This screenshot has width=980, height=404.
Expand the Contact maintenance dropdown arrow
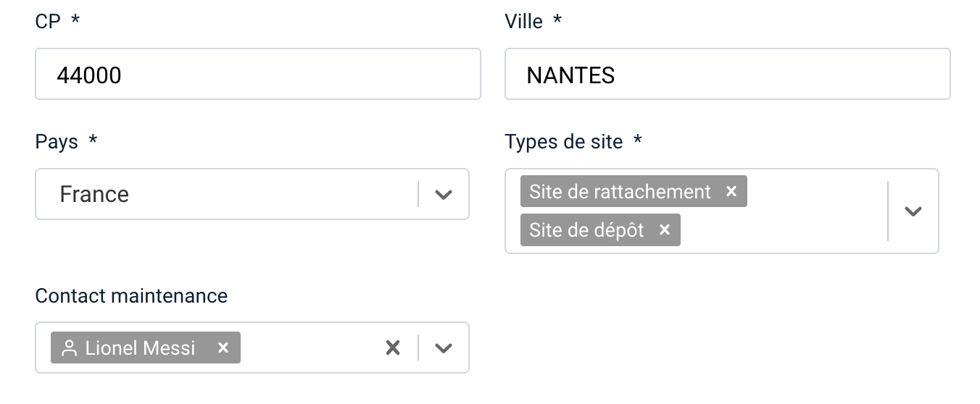(x=444, y=348)
